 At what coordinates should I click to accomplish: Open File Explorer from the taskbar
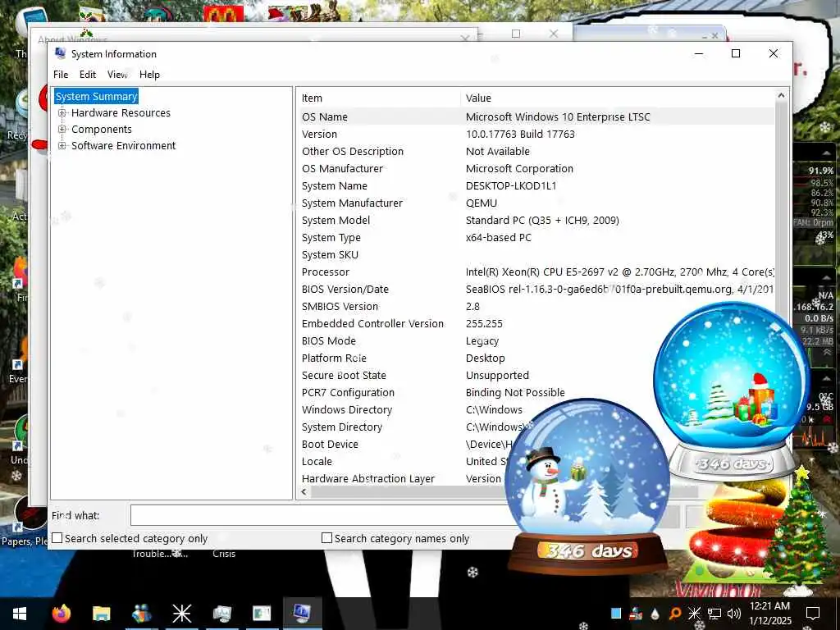coord(101,614)
